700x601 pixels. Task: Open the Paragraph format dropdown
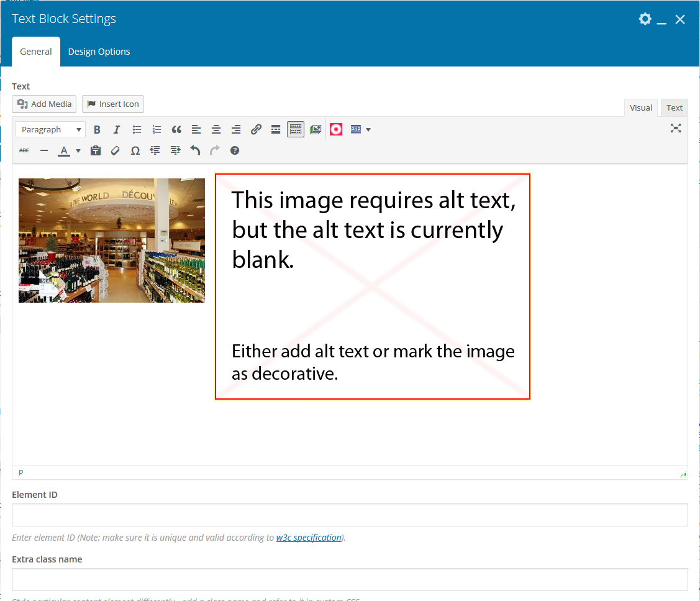[x=51, y=130]
